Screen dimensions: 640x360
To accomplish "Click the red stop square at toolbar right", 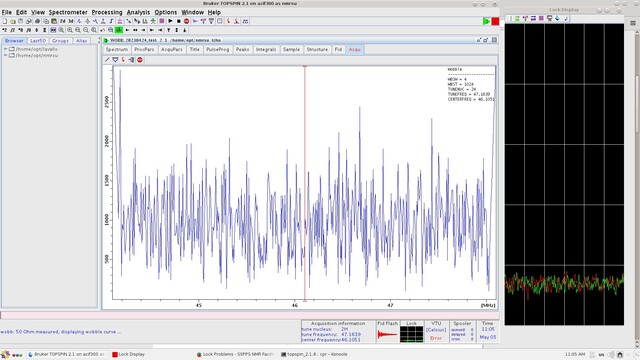I will (x=495, y=21).
